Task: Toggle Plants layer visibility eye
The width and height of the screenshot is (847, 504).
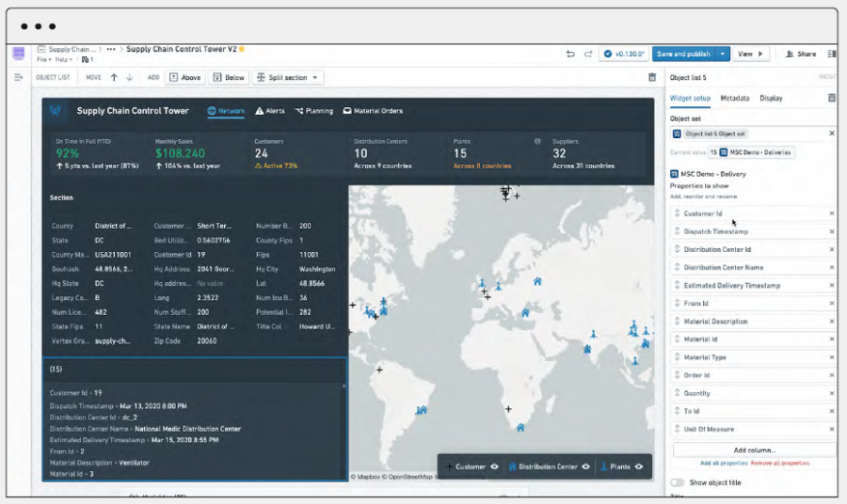Action: [x=639, y=466]
